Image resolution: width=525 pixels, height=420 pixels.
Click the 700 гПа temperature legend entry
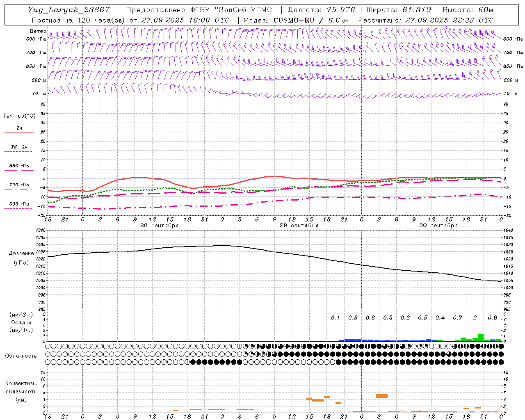[19, 185]
